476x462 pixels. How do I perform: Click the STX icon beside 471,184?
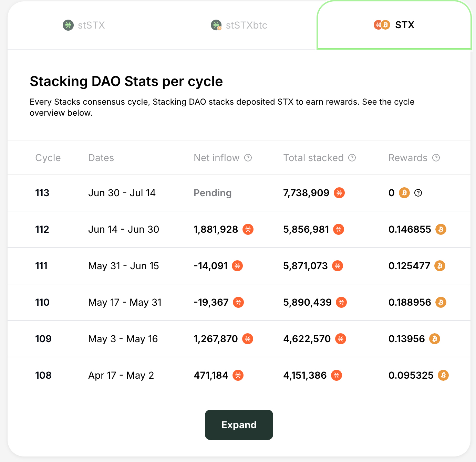pyautogui.click(x=238, y=375)
